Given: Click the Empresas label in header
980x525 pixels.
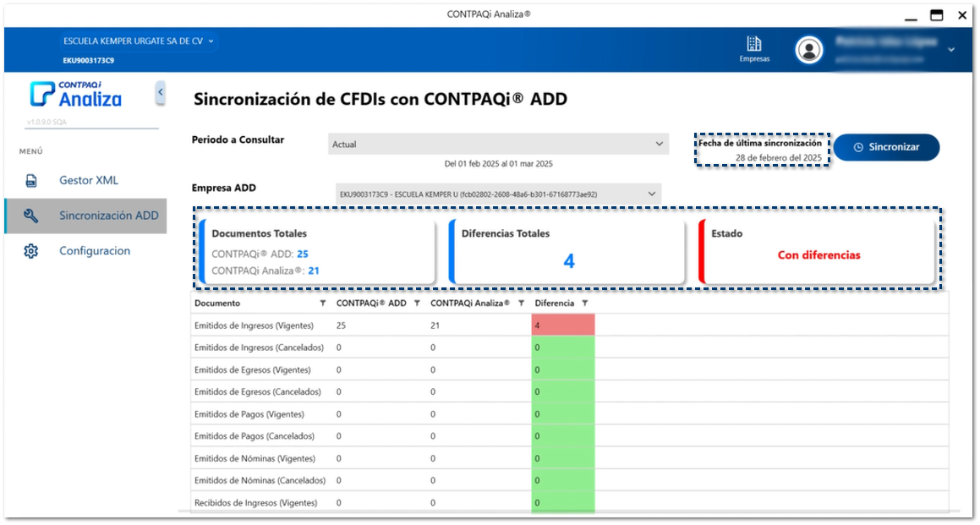Looking at the screenshot, I should point(754,58).
